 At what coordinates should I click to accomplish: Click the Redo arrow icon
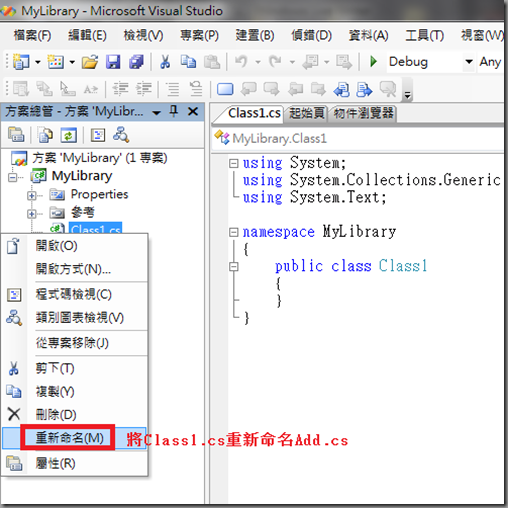pos(275,62)
